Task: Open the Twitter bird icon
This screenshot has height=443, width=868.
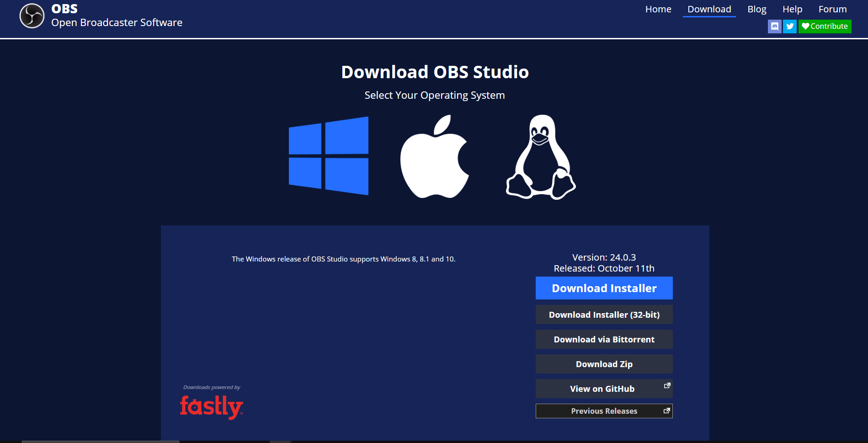Action: (x=790, y=27)
